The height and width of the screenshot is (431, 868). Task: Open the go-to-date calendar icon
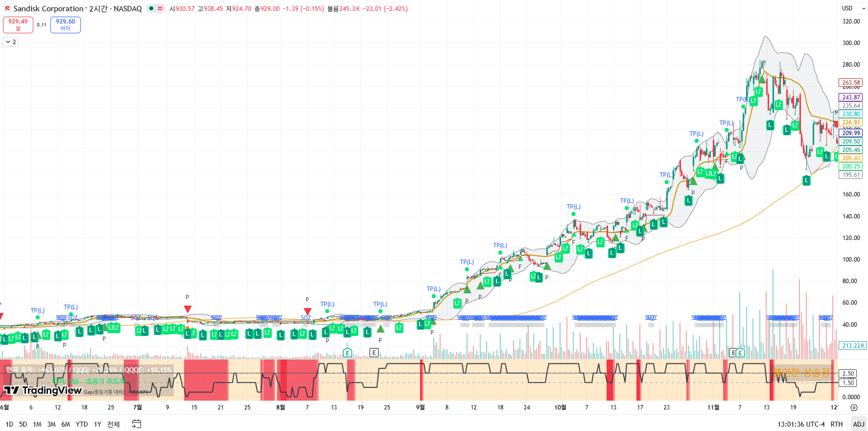[x=137, y=424]
